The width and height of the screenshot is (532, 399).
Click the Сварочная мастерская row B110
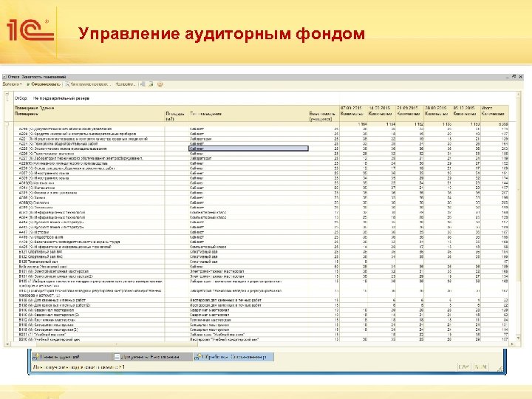pos(262,310)
